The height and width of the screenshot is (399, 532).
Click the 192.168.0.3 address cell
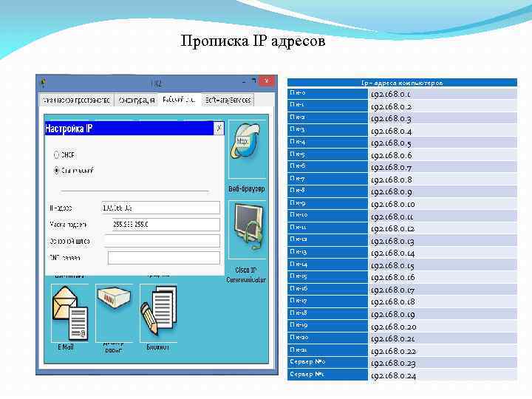coord(443,118)
